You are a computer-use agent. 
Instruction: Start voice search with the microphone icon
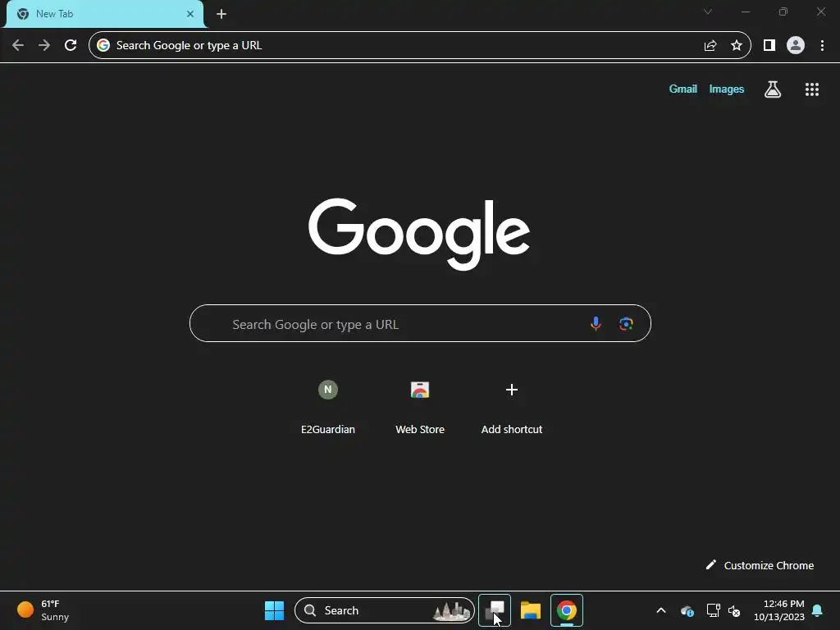coord(596,323)
